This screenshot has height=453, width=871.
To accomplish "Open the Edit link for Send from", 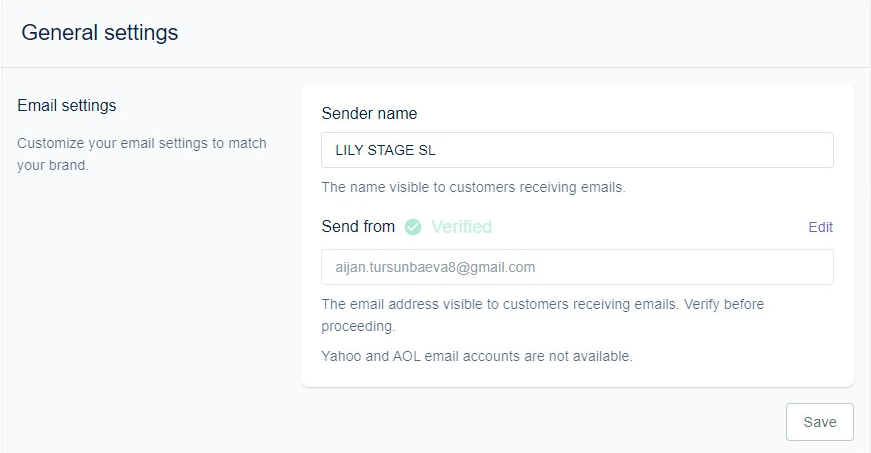I will click(820, 227).
